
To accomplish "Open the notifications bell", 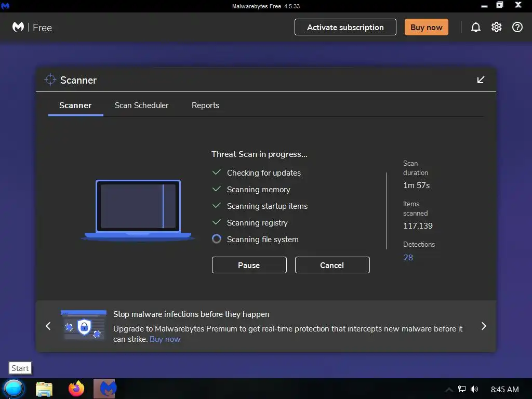I will 476,28.
